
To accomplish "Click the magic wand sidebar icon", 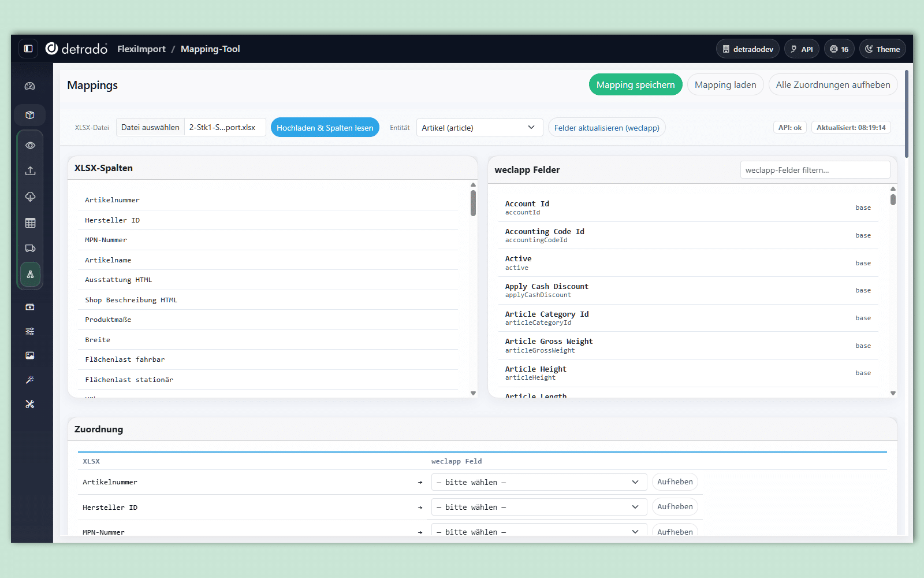I will point(30,380).
